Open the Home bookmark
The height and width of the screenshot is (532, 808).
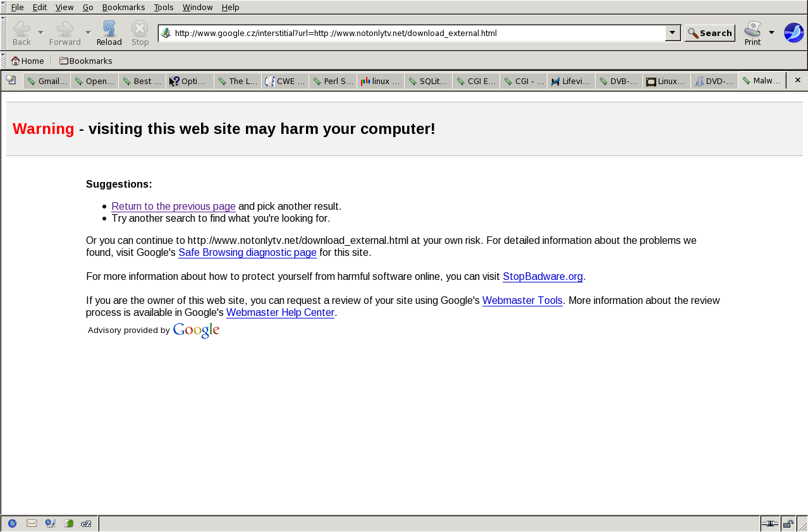pyautogui.click(x=28, y=61)
